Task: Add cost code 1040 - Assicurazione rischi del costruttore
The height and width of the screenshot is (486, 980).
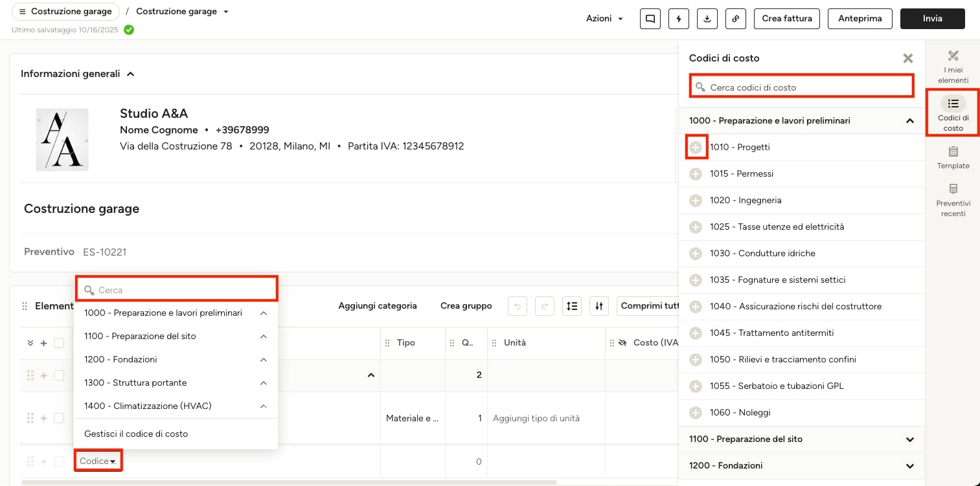Action: click(x=696, y=307)
